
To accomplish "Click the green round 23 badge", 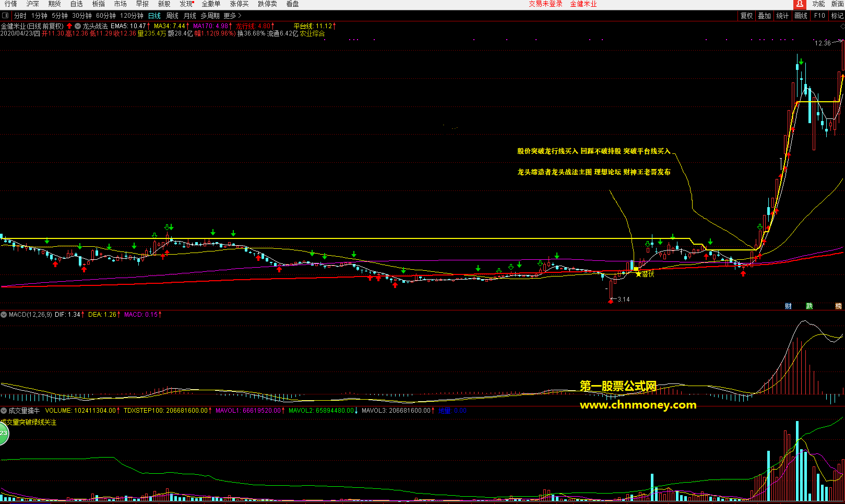I will click(3, 434).
